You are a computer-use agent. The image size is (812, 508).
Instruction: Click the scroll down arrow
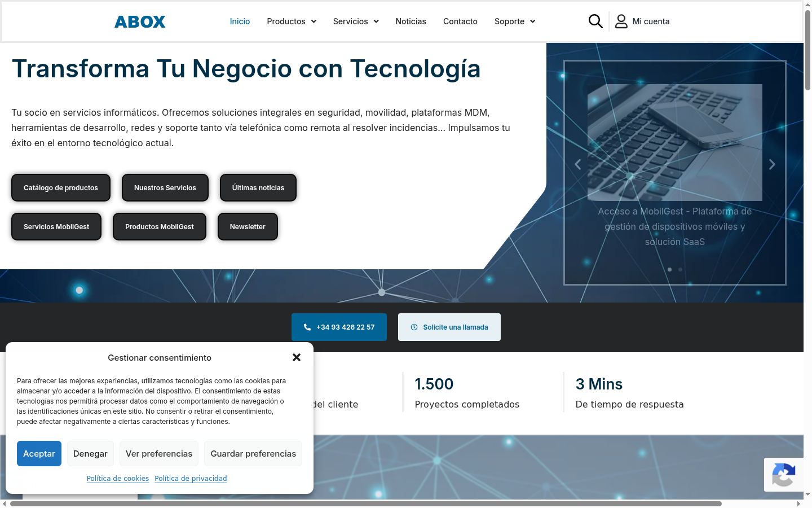click(x=807, y=494)
